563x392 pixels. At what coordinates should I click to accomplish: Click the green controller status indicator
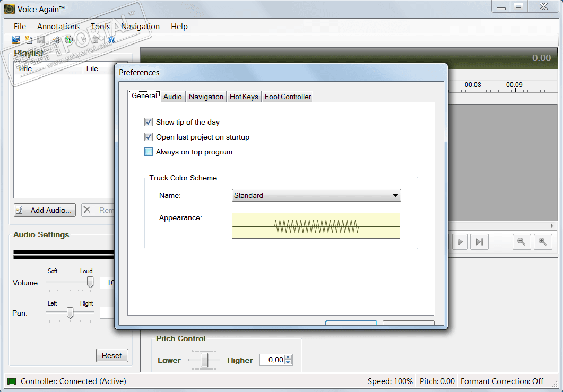[12, 381]
